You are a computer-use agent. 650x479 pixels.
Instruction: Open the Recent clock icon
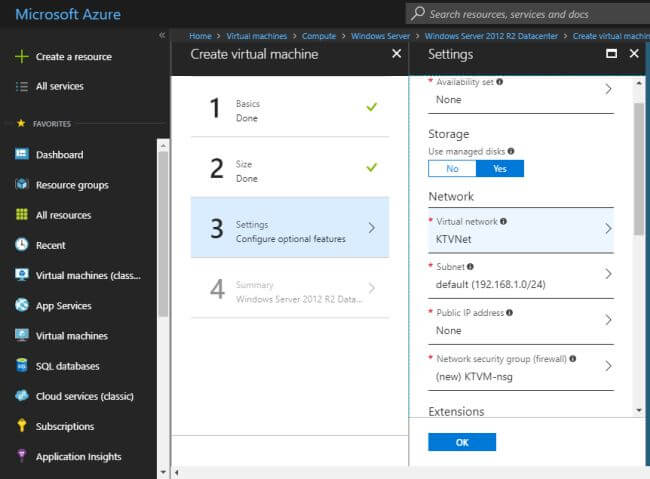click(21, 245)
